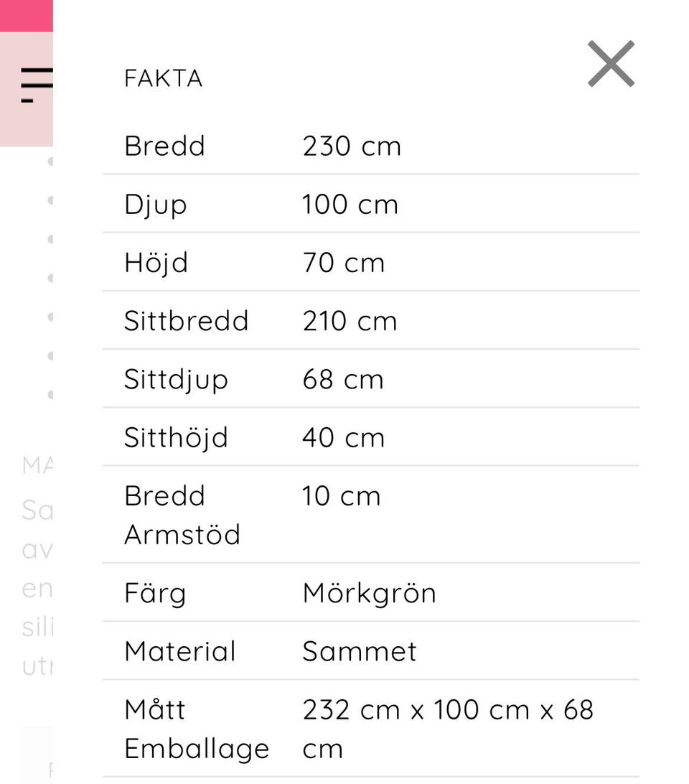Select the Bredd Armstöd label
689x784 pixels.
[x=182, y=515]
